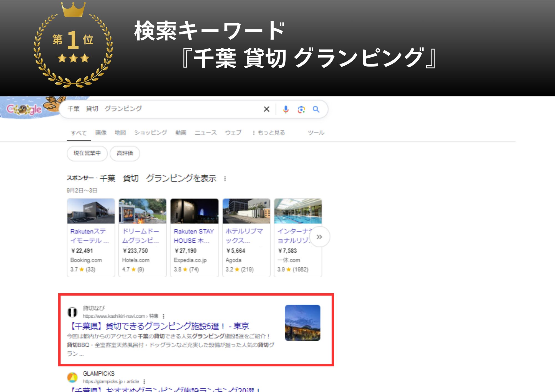Open the ツール options

point(316,133)
